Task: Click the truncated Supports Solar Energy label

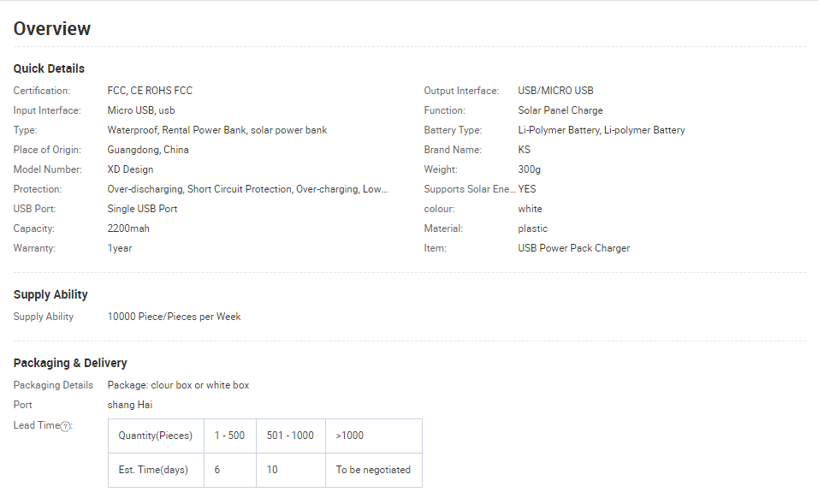Action: tap(470, 189)
